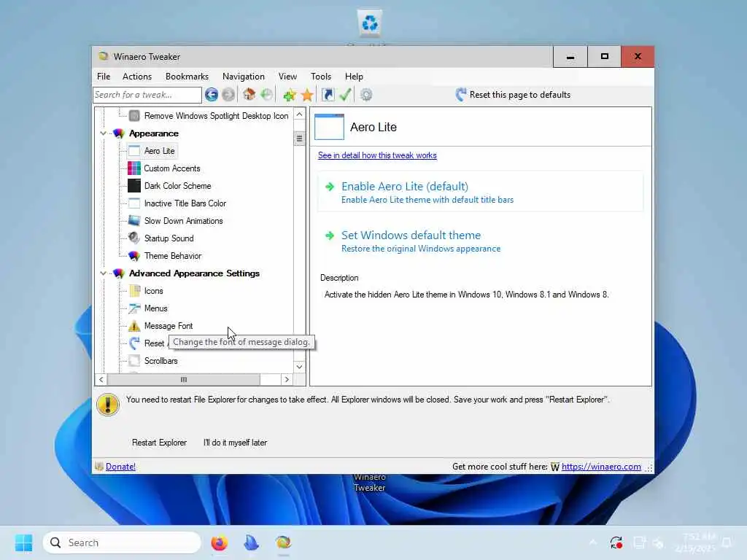
Task: Click the horizontal scrollbar right arrow
Action: pos(287,379)
